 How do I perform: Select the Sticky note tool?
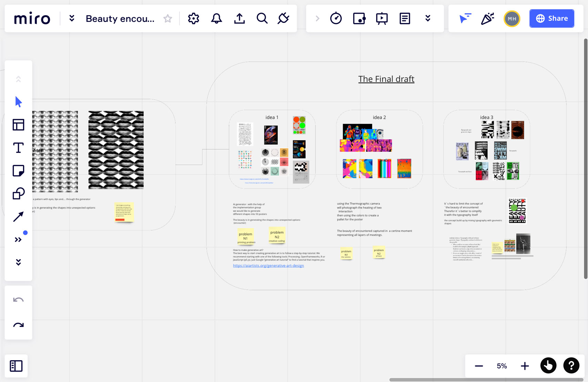(18, 171)
